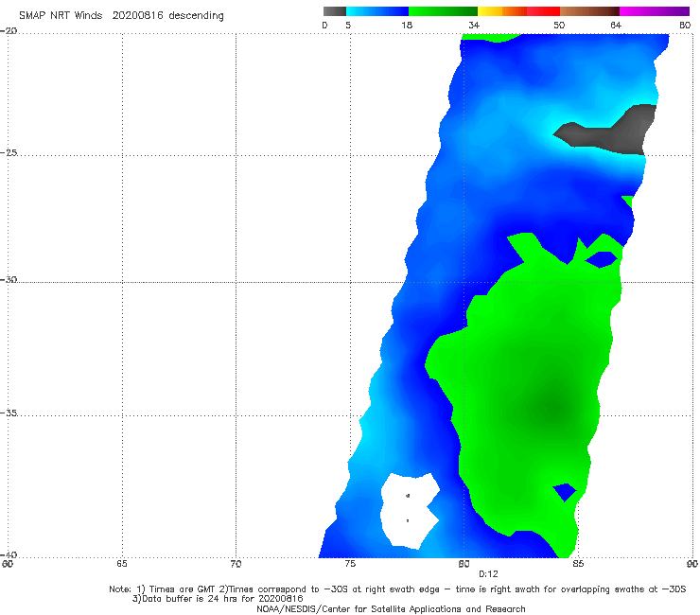Click the "-35" latitude axis label
Image resolution: width=700 pixels, height=615 pixels.
click(x=9, y=413)
